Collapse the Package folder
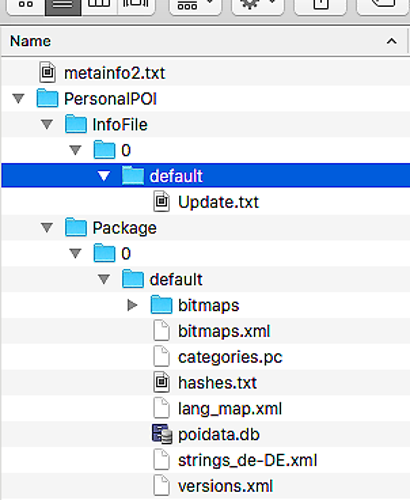This screenshot has width=410, height=500. tap(47, 228)
